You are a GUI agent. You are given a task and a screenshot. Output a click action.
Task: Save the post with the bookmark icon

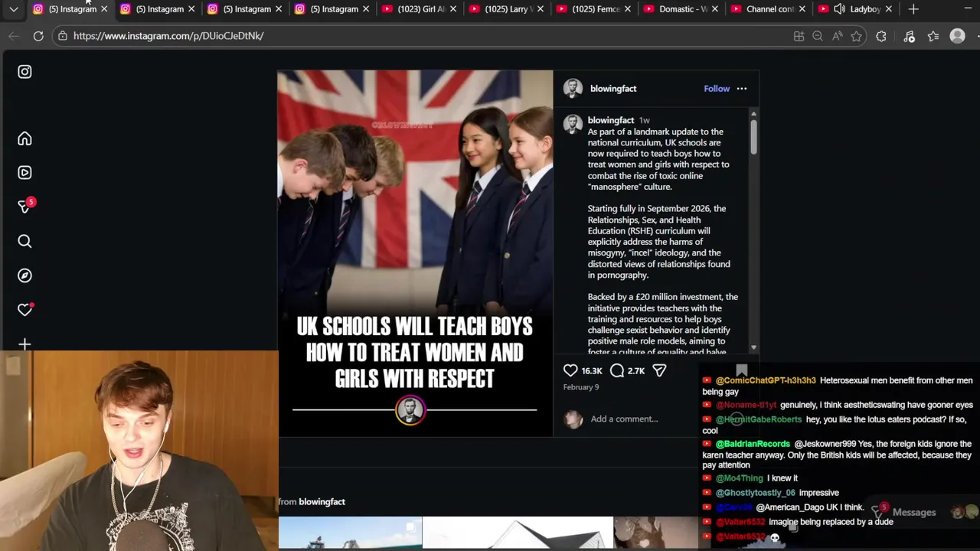(x=741, y=370)
